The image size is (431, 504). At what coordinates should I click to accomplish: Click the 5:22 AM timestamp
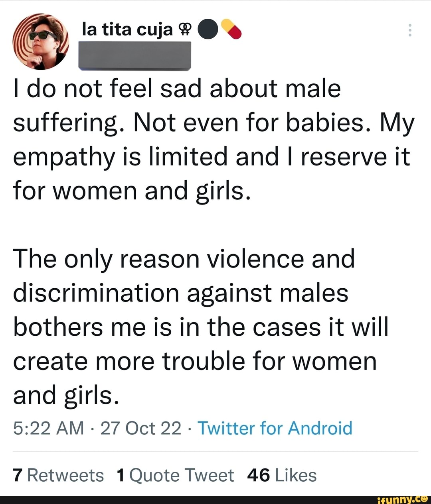pos(48,428)
